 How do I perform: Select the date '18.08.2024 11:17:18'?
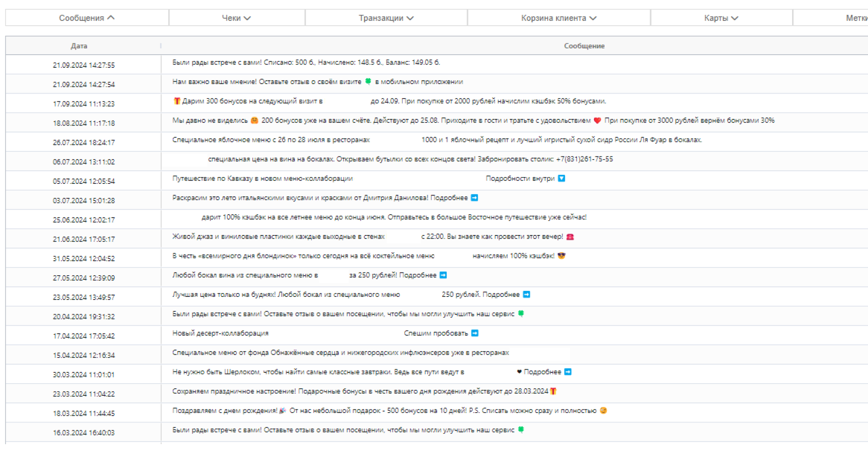click(x=84, y=123)
